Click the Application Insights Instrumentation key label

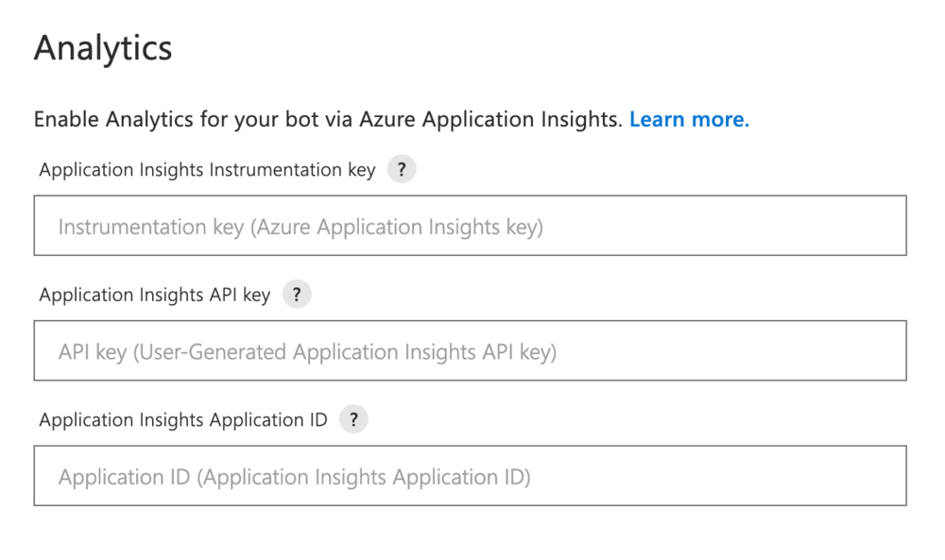click(207, 170)
